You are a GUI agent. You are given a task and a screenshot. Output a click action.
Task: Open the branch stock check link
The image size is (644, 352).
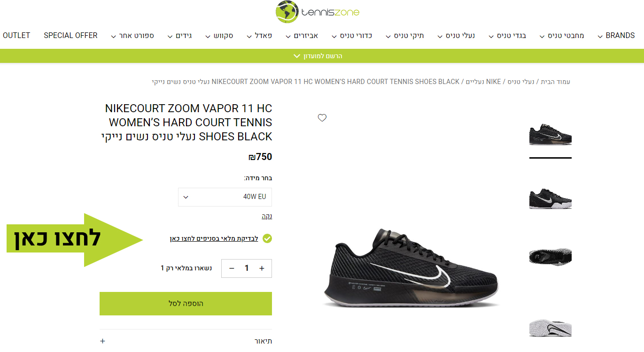click(x=214, y=239)
